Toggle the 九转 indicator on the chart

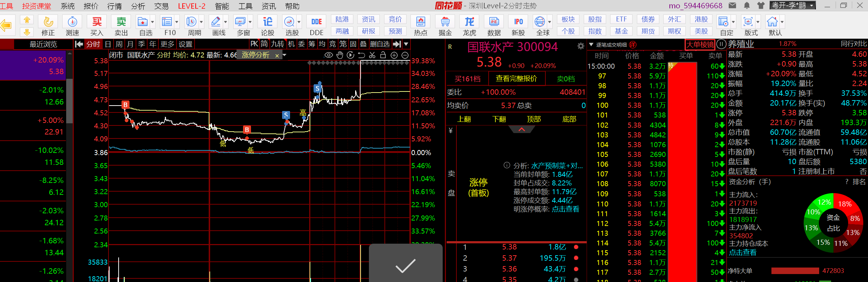coord(277,44)
